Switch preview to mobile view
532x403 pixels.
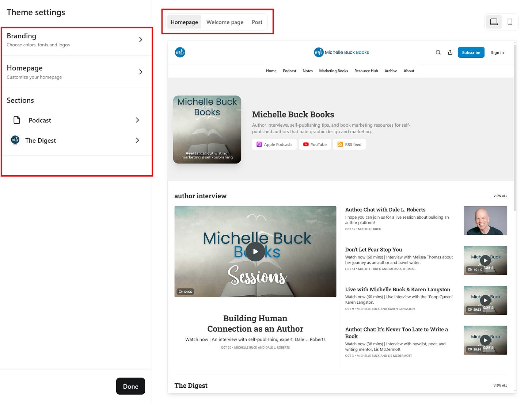[510, 22]
